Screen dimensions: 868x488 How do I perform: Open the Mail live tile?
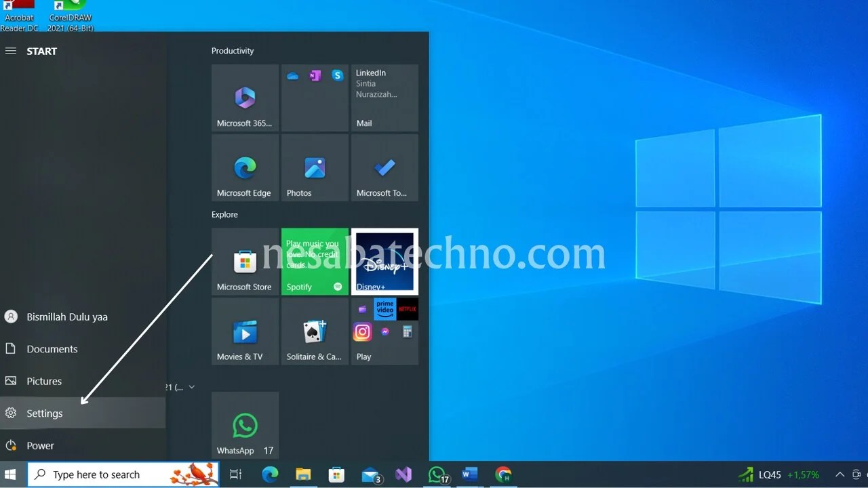(x=384, y=98)
